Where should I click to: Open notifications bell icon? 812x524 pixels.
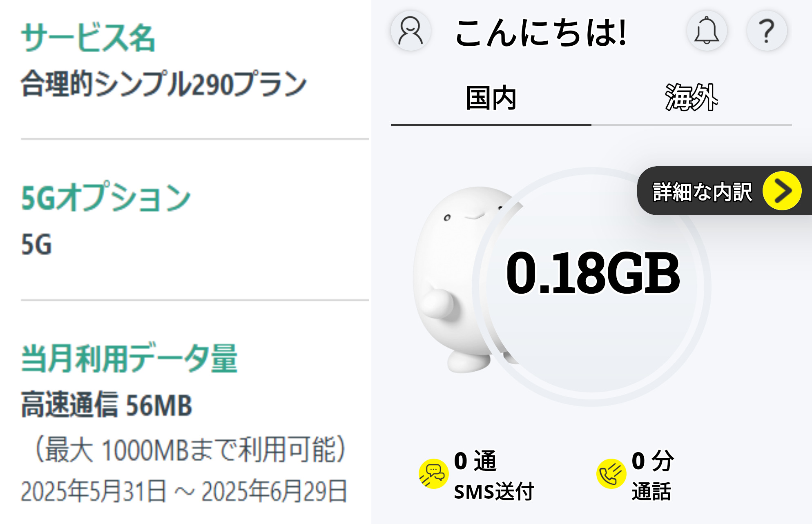tap(707, 31)
